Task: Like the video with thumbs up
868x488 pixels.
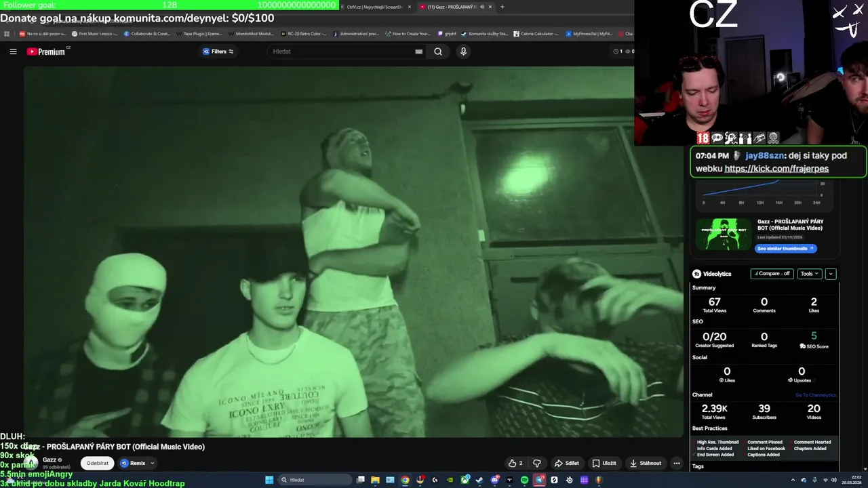Action: [515, 464]
